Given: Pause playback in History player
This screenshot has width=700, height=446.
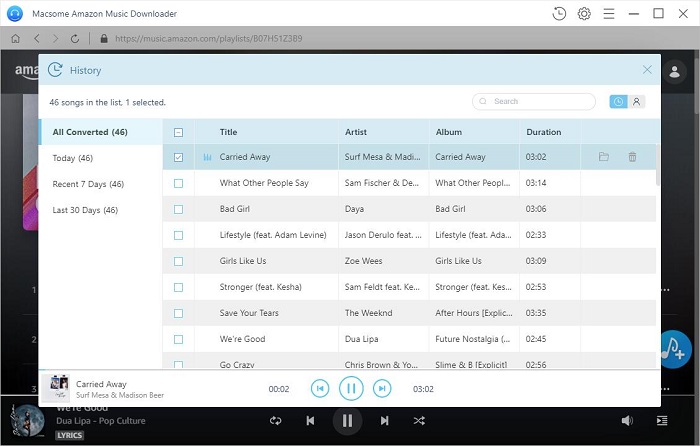Looking at the screenshot, I should [351, 388].
